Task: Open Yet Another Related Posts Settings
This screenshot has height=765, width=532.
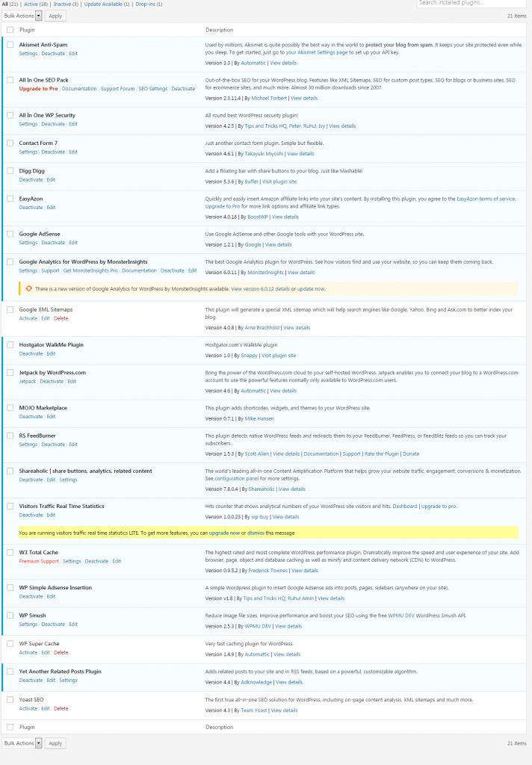Action: coord(68,680)
